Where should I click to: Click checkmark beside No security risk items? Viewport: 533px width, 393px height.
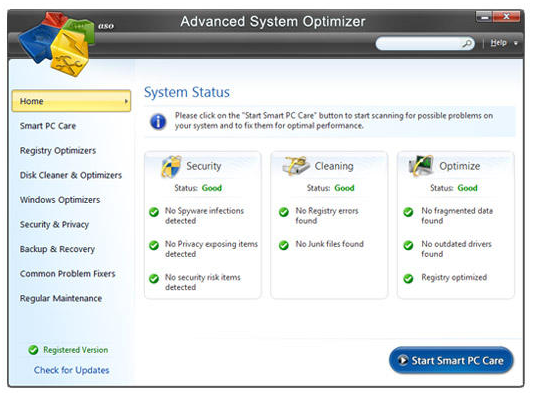click(x=154, y=279)
